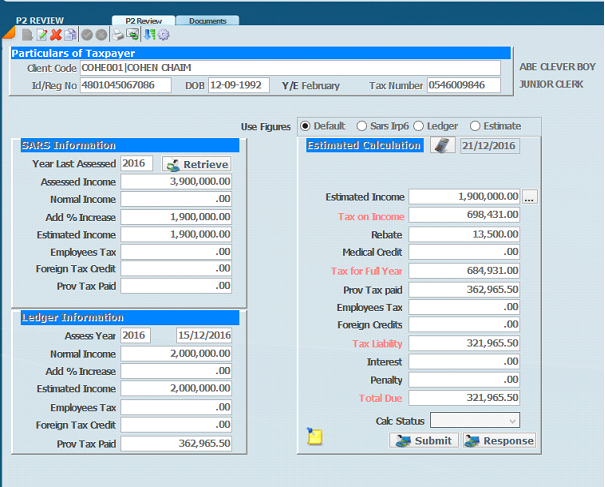Image resolution: width=605 pixels, height=487 pixels.
Task: Click the copy documents toolbar icon
Action: click(70, 35)
